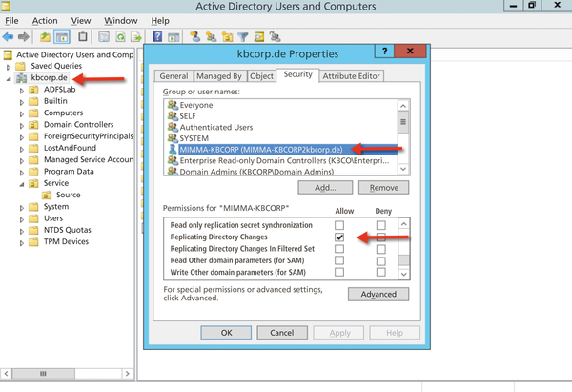Click the Refresh toolbar icon
Screen dimensions: 572x392
120,36
